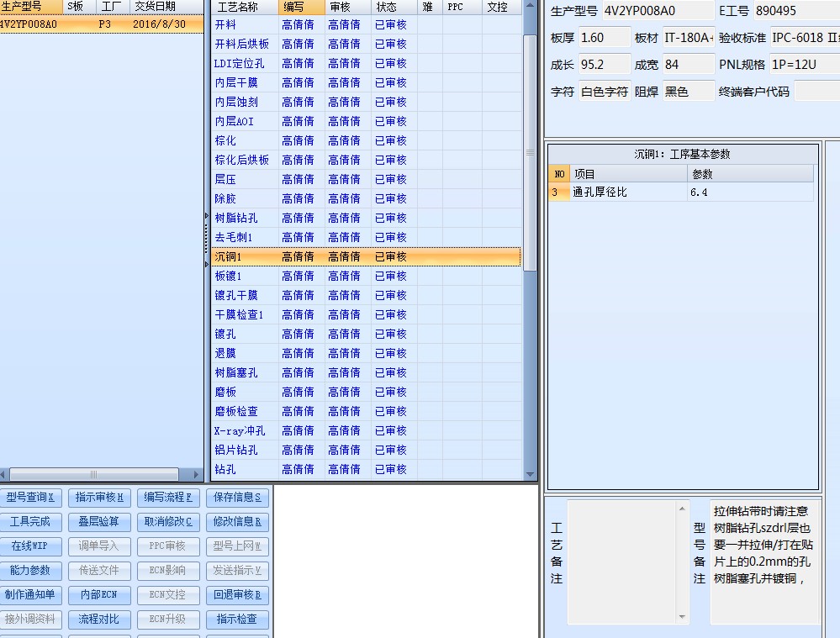
Task: Select the 开料 process row
Action: click(367, 24)
